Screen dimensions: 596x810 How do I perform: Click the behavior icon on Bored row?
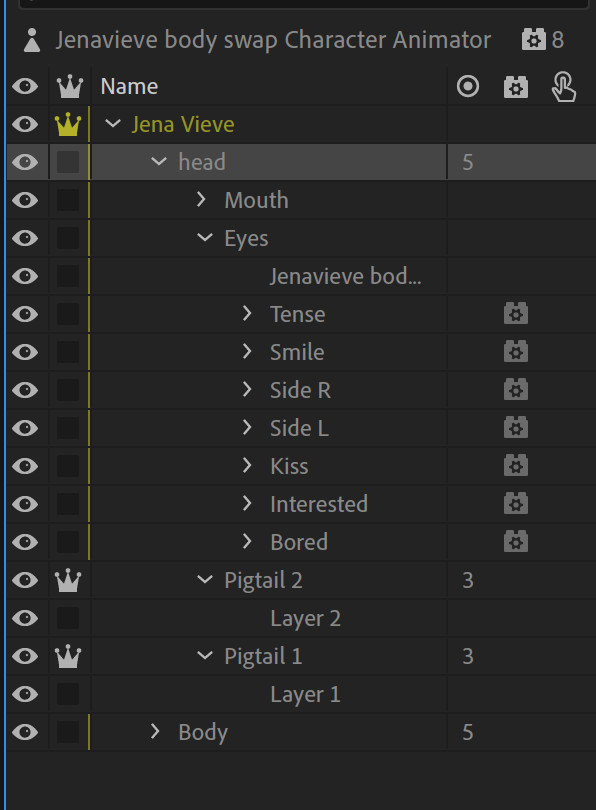click(515, 541)
